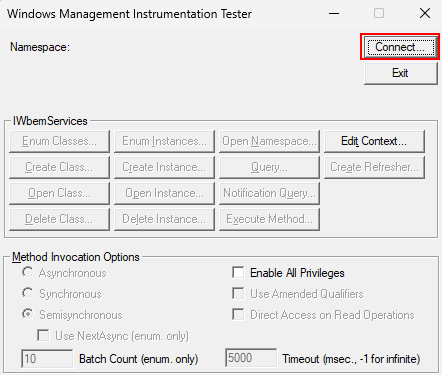Click the Enum Instances button
The width and height of the screenshot is (442, 375).
click(x=164, y=141)
